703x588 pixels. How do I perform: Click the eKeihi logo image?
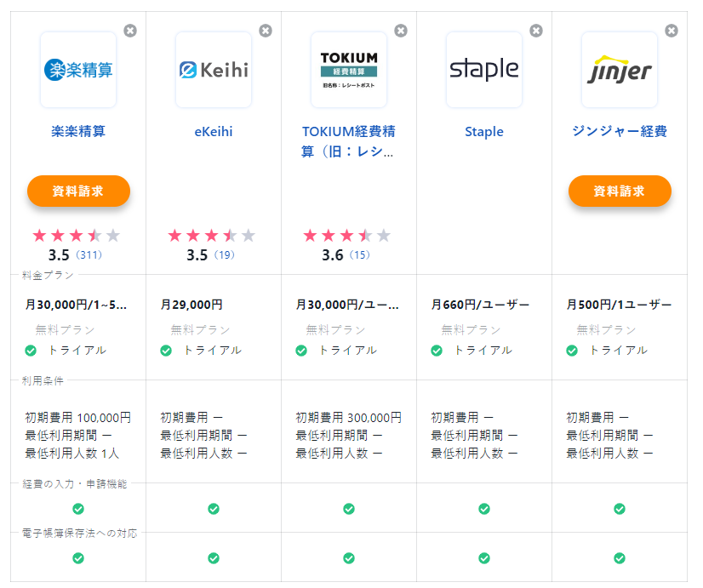(x=214, y=70)
